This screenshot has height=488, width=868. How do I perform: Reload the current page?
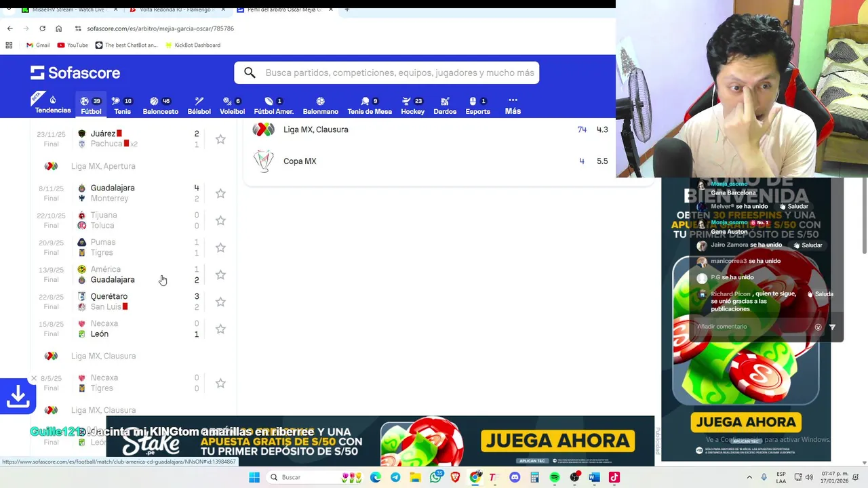(x=42, y=28)
